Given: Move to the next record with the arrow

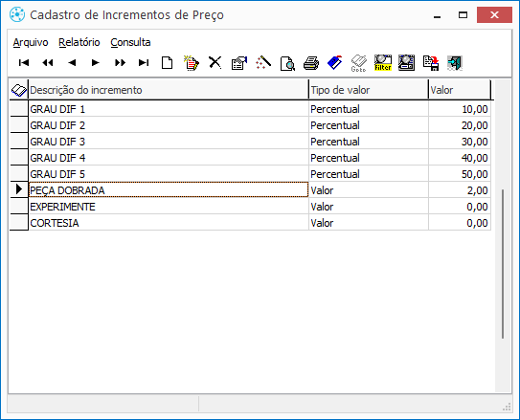Looking at the screenshot, I should coord(96,62).
